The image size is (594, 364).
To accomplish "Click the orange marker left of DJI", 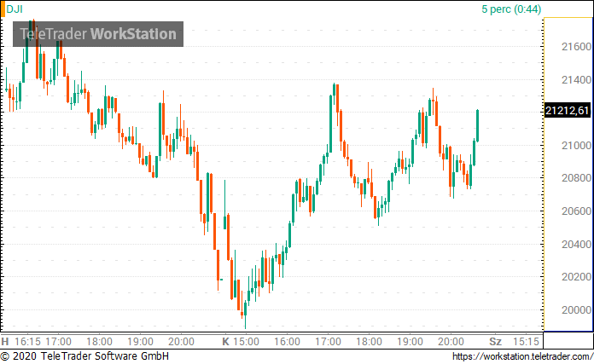I will pos(3,9).
